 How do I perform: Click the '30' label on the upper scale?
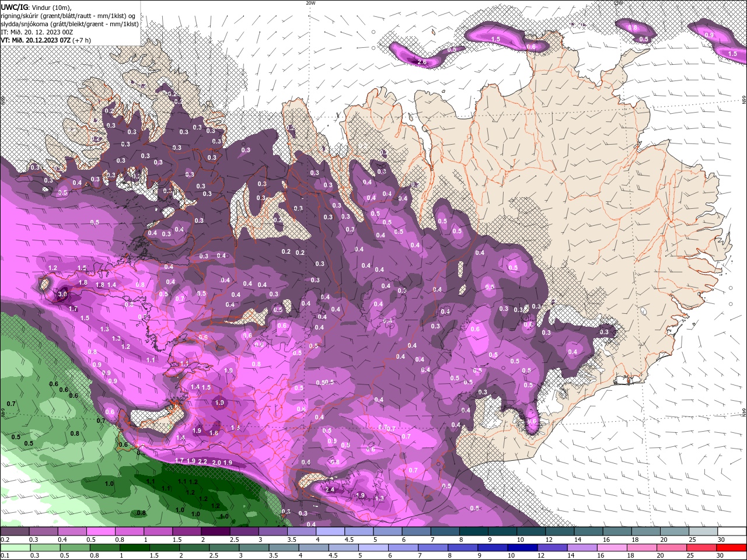(x=721, y=540)
